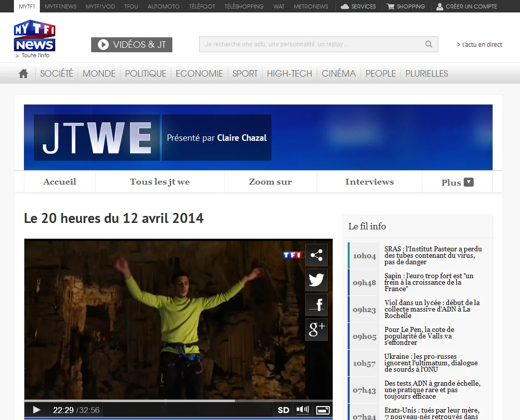Open MYTF1NEWS top bar link
Viewport: 520px width, 420px height.
(60, 6)
